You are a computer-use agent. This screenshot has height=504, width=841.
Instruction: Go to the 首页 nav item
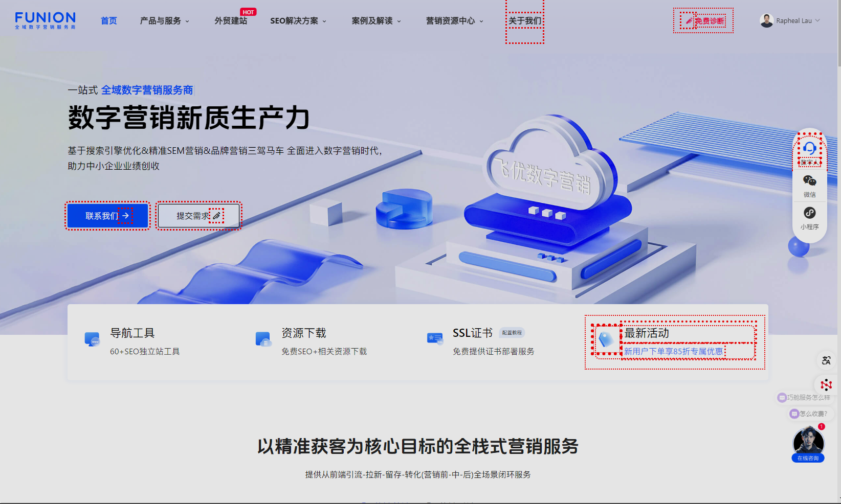109,20
